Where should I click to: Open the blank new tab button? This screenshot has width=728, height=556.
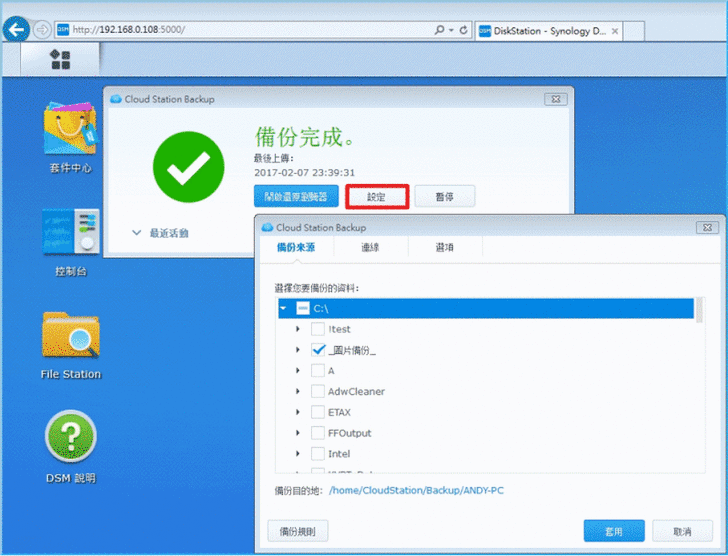click(x=634, y=32)
